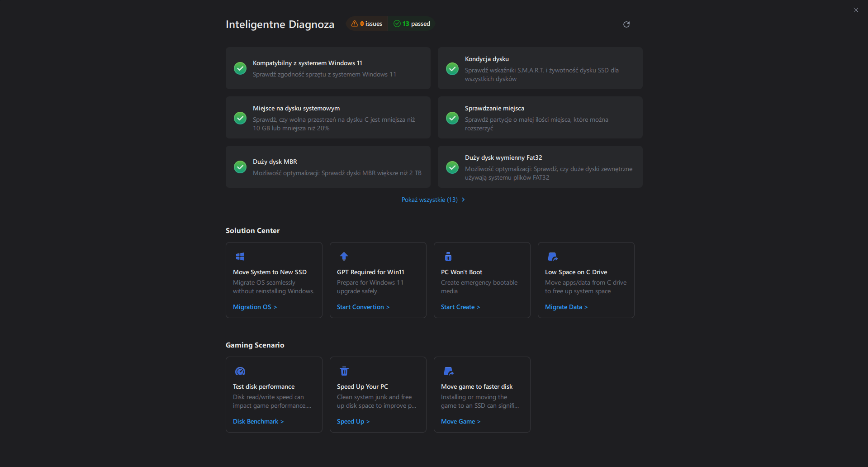Screen dimensions: 868x467
Task: Open the Migration OS link
Action: (255, 307)
